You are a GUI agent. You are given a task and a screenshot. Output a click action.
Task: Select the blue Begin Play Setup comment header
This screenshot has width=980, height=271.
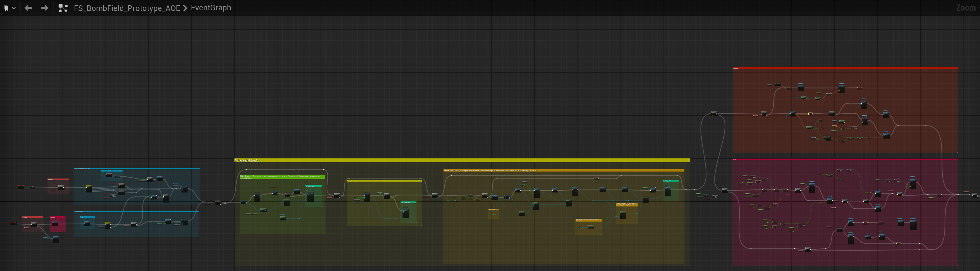point(136,211)
